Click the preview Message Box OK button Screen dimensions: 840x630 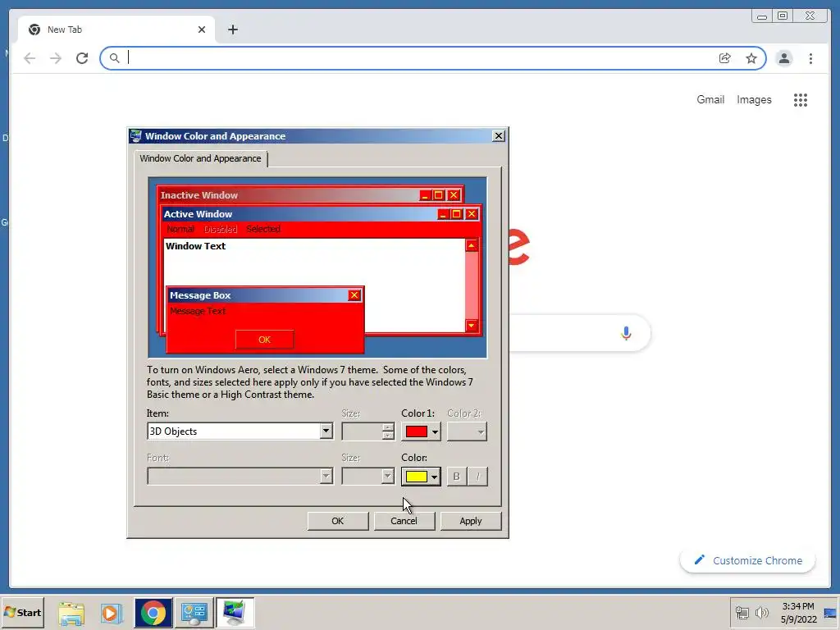pyautogui.click(x=265, y=340)
